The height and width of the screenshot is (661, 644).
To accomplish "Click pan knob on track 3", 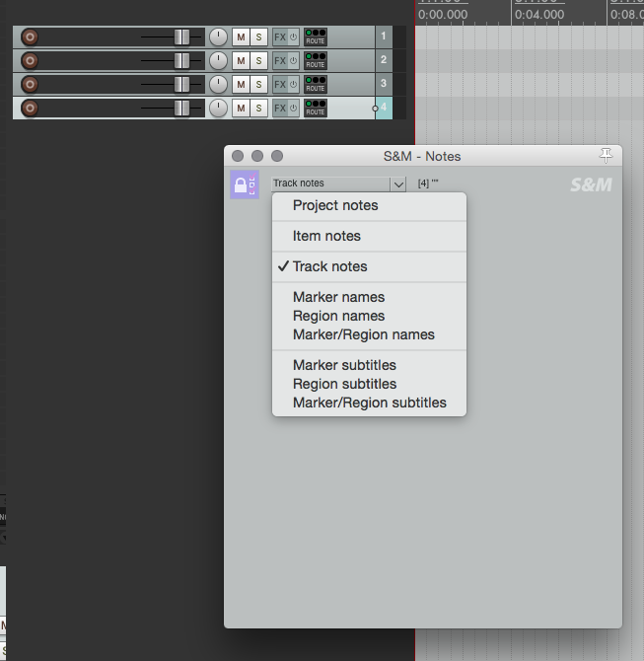I will 218,84.
